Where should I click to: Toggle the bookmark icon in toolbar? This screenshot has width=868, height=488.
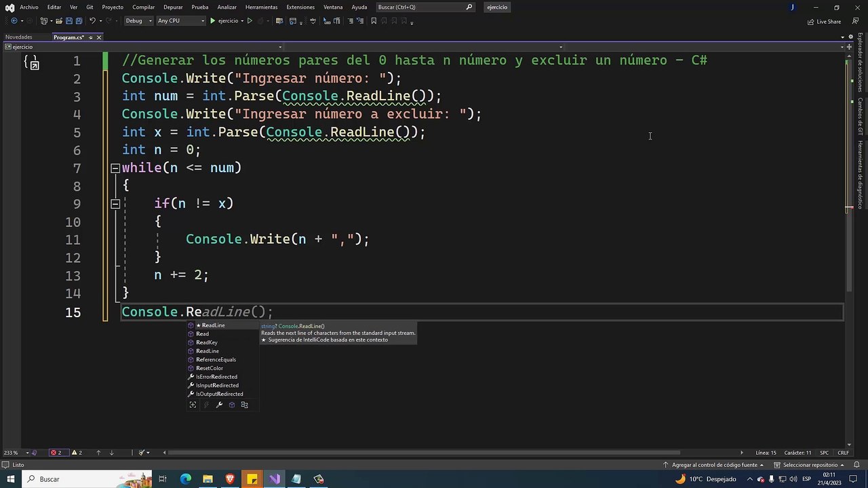point(374,21)
